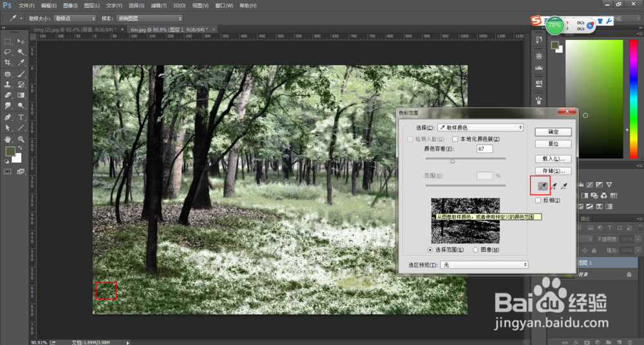Image resolution: width=644 pixels, height=345 pixels.
Task: Swap foreground and background colors
Action: point(20,148)
